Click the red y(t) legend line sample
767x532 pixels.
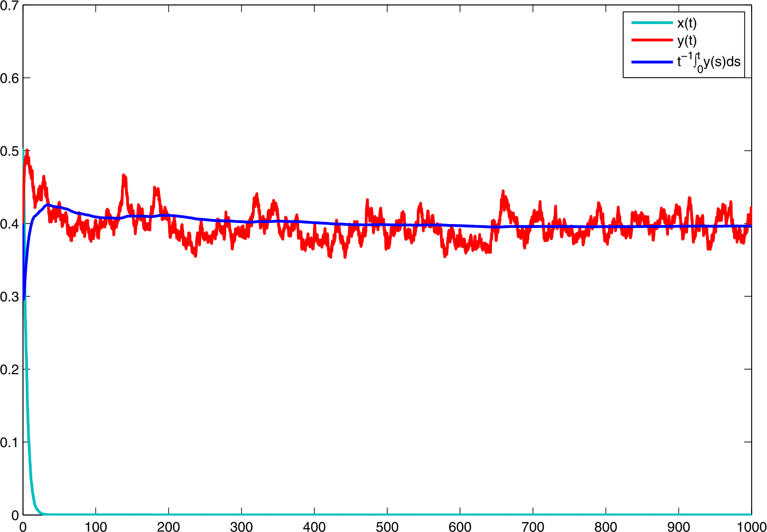[x=651, y=40]
